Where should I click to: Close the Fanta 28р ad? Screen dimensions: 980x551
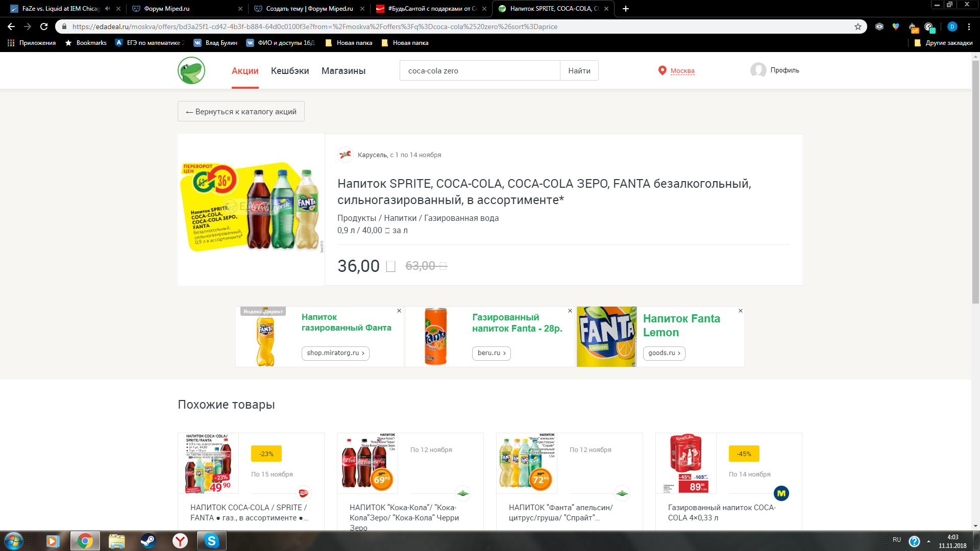570,311
